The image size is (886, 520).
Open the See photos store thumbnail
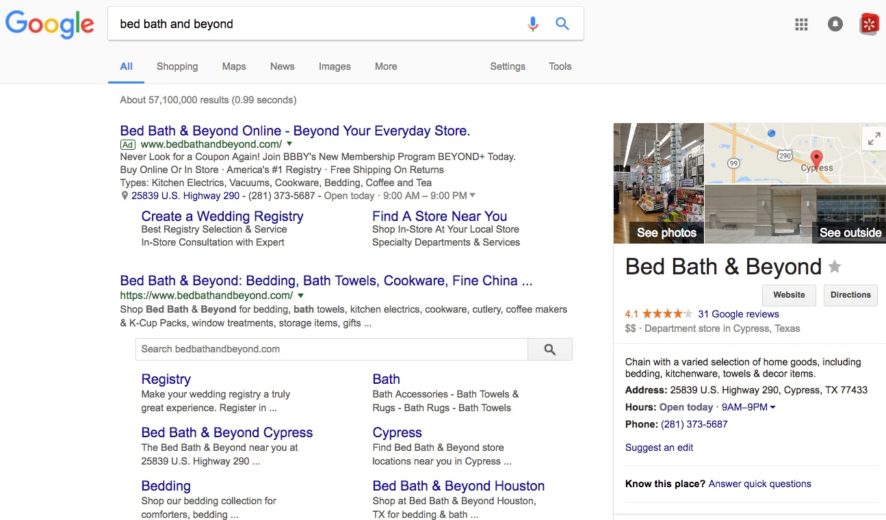tap(659, 183)
